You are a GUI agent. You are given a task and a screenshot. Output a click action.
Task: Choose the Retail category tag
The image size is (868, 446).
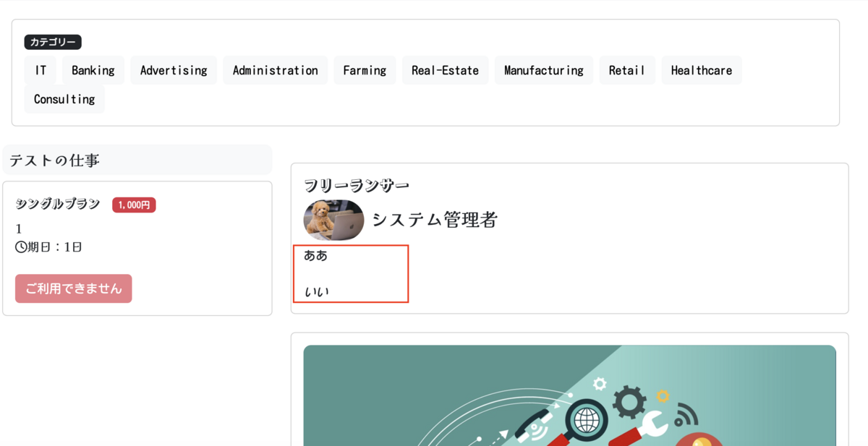coord(627,70)
